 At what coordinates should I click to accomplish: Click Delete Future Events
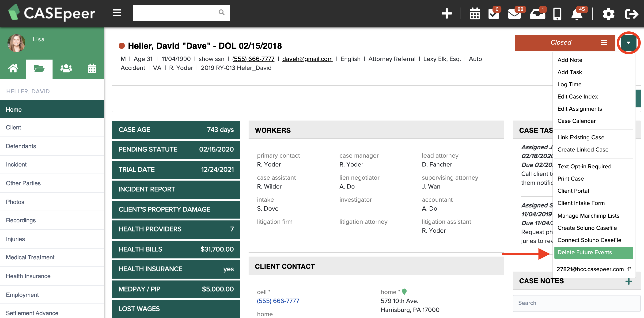pyautogui.click(x=594, y=253)
